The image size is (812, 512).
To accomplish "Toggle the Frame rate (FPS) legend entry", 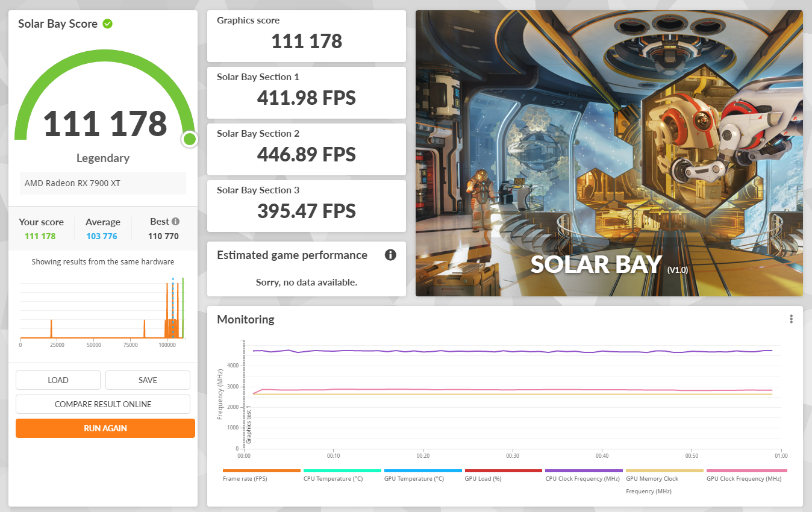I will (x=261, y=475).
